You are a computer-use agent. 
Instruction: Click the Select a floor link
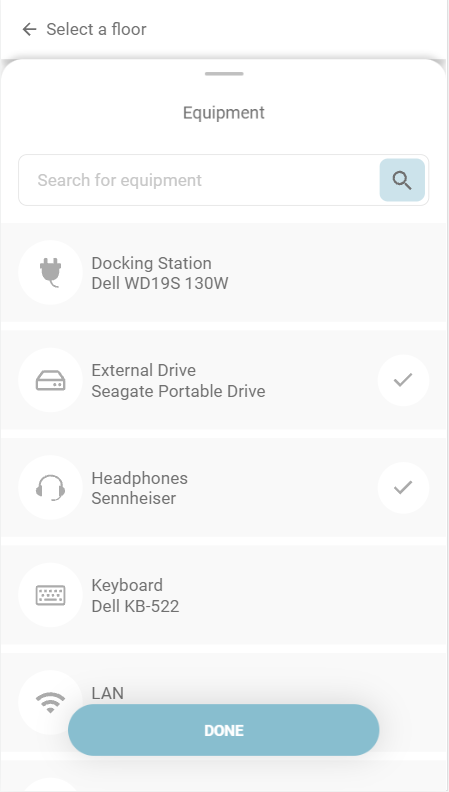pos(96,30)
